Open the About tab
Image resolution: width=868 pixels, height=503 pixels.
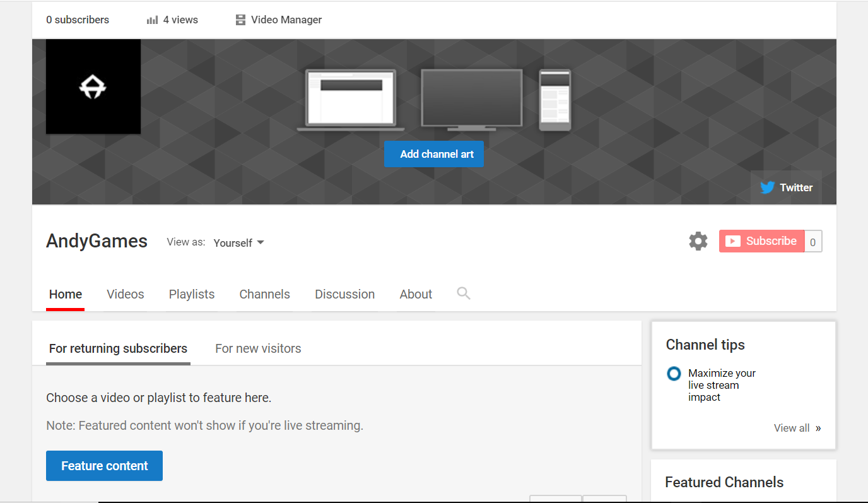click(416, 295)
